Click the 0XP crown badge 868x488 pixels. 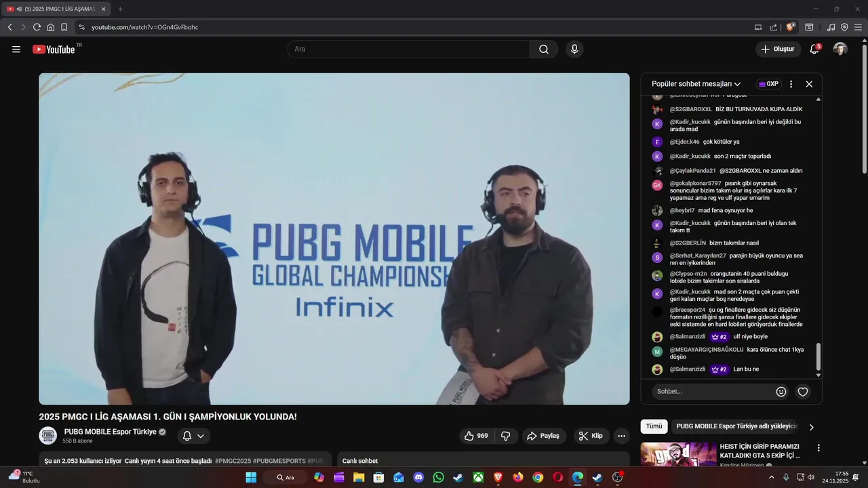pyautogui.click(x=768, y=84)
